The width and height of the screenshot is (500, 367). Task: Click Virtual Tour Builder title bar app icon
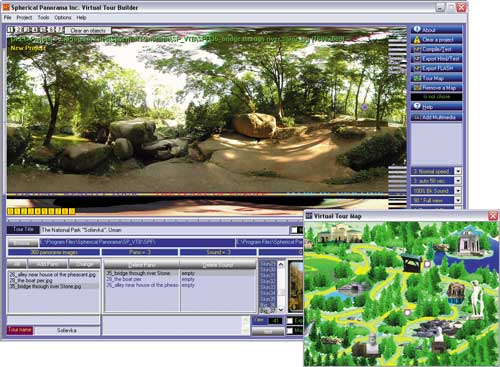(6, 7)
